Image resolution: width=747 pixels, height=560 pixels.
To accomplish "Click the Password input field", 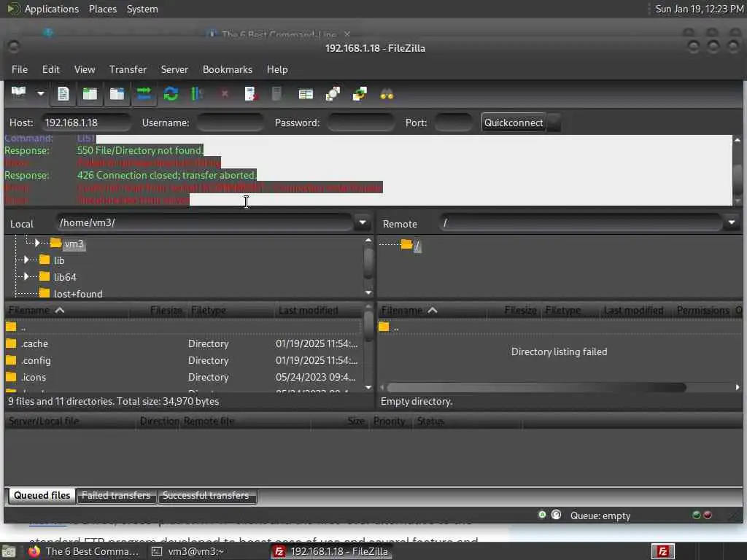I will [360, 122].
